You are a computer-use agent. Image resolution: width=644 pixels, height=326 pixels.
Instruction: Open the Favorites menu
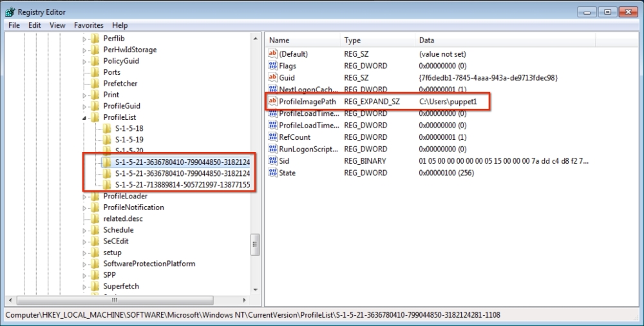(x=88, y=25)
